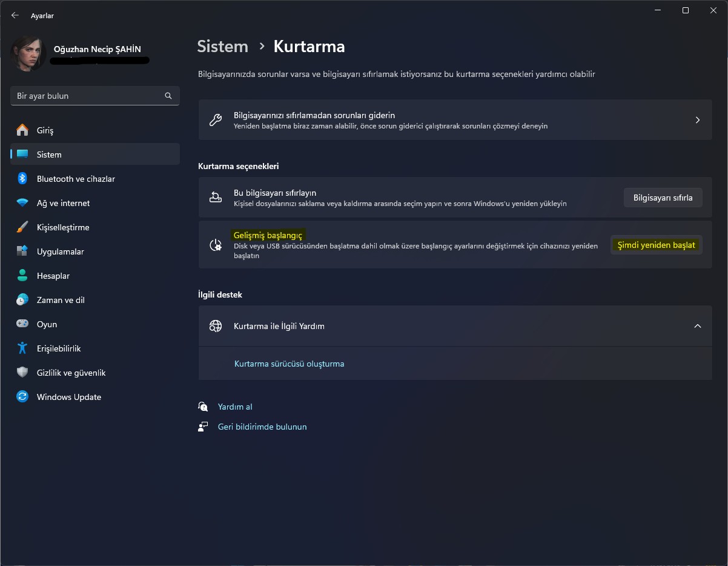The image size is (728, 566).
Task: Click the back arrow icon
Action: click(15, 16)
